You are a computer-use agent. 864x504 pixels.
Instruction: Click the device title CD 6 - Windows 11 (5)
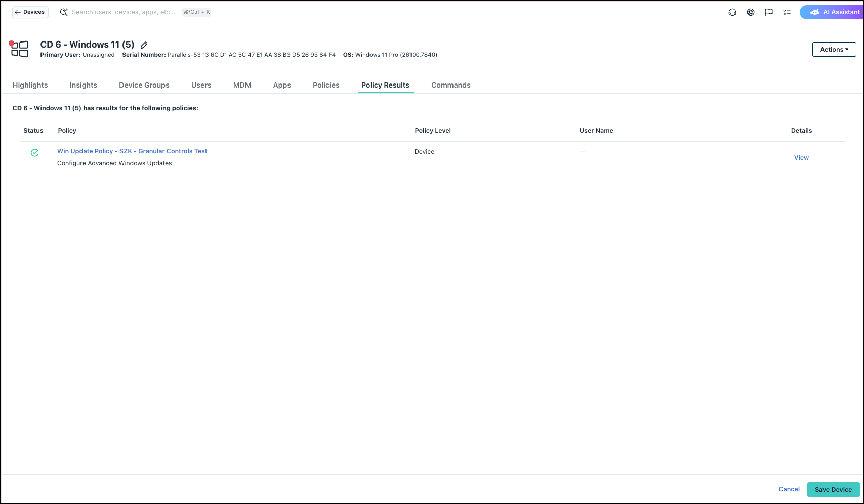87,45
